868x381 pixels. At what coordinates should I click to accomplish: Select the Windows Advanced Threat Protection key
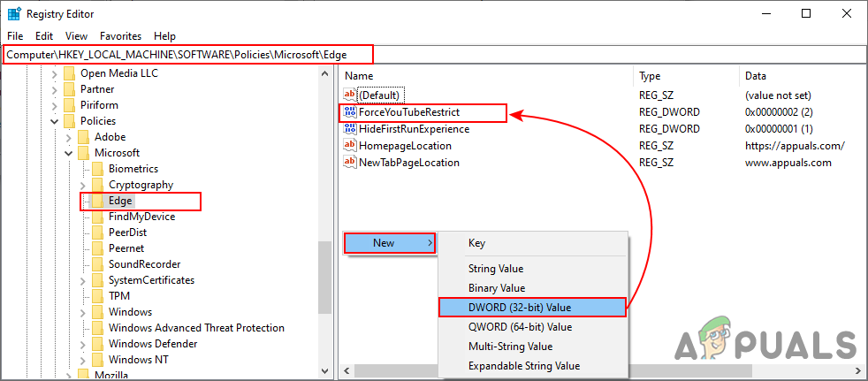point(196,328)
